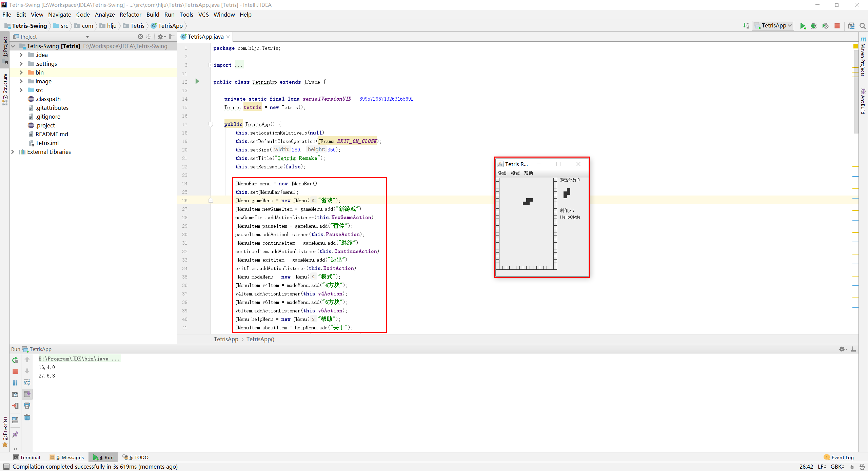Screen dimensions: 868x471
Task: Open the Refactor menu
Action: (130, 15)
